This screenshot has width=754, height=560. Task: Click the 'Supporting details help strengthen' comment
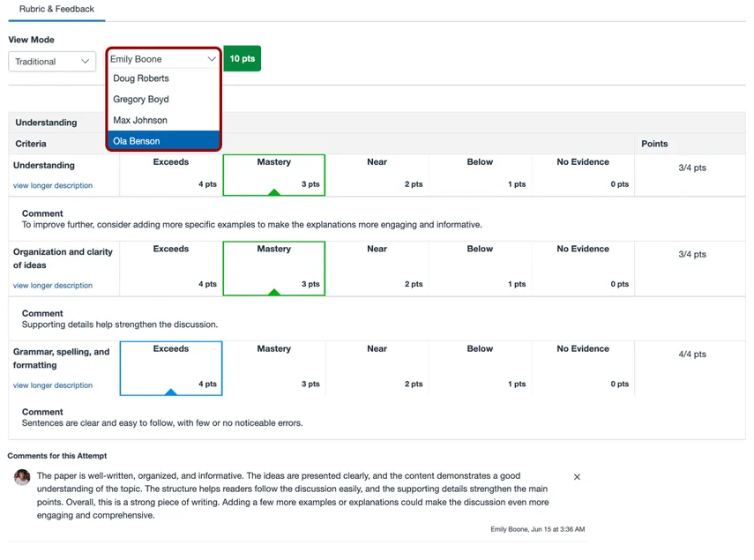click(120, 325)
